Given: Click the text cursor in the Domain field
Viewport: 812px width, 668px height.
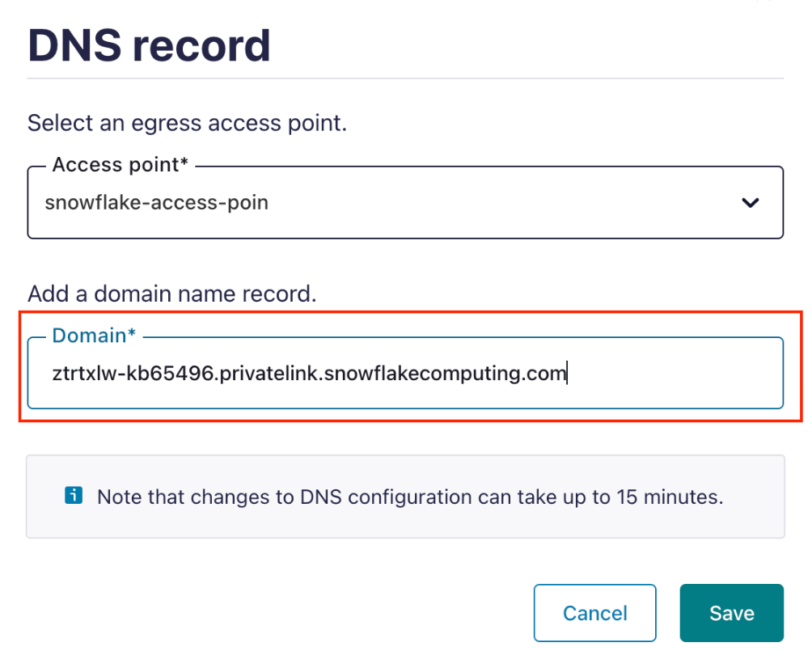Looking at the screenshot, I should click(x=569, y=373).
